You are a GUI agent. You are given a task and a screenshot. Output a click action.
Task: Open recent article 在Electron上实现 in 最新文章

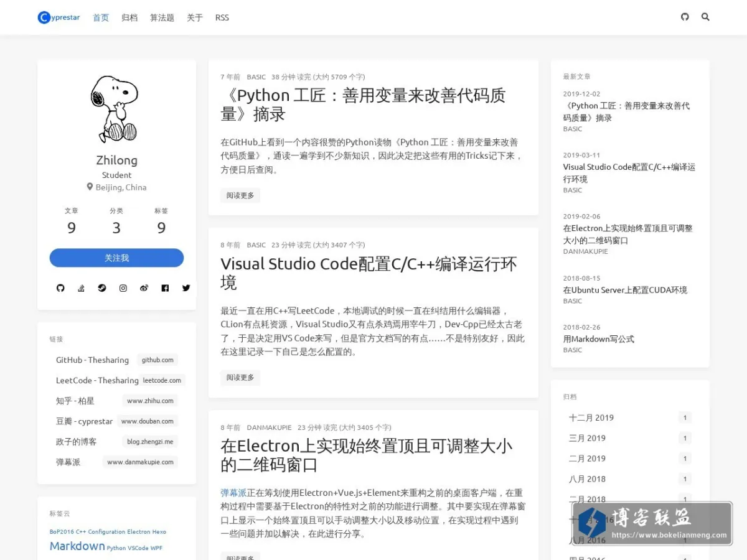628,235
